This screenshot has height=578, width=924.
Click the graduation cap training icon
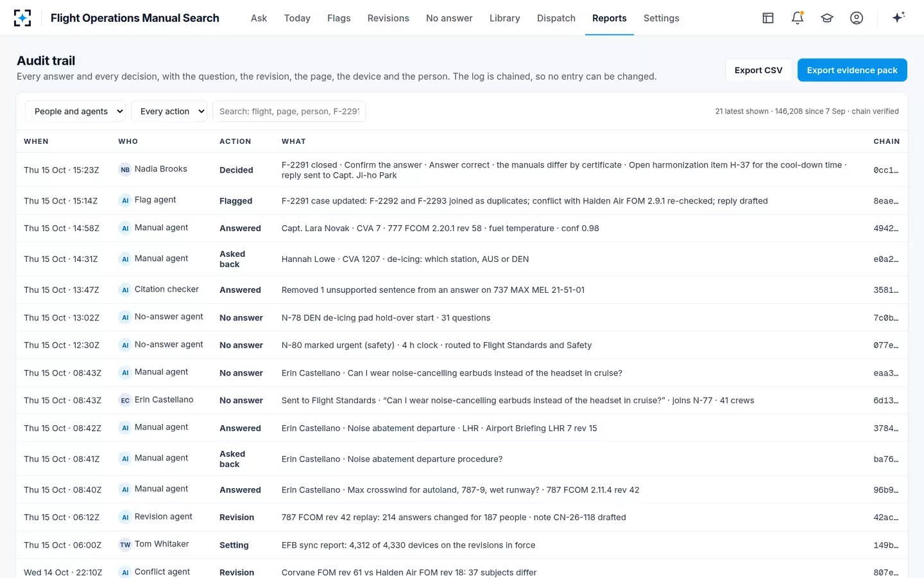pos(827,18)
